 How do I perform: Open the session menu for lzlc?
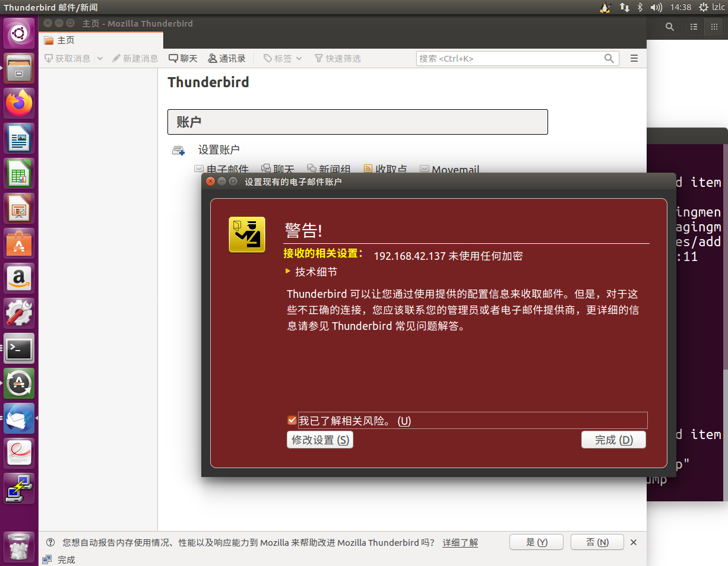click(711, 7)
